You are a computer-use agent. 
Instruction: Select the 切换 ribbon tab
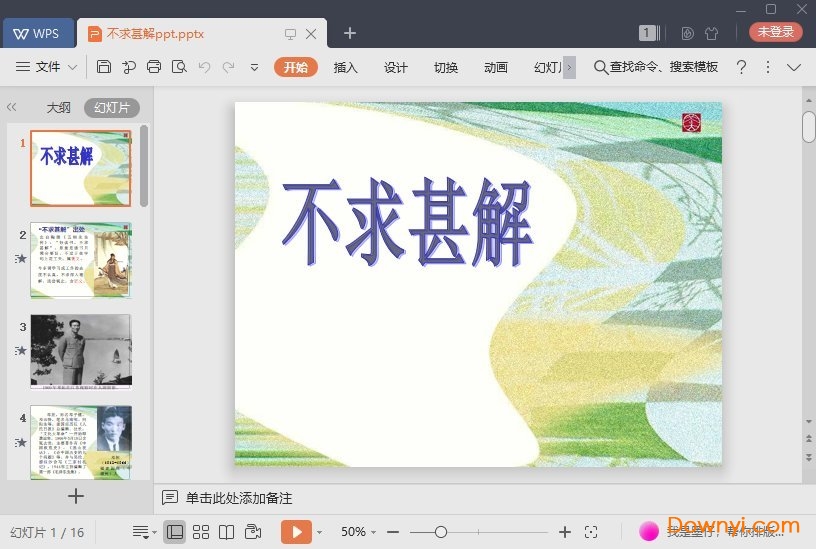point(446,67)
